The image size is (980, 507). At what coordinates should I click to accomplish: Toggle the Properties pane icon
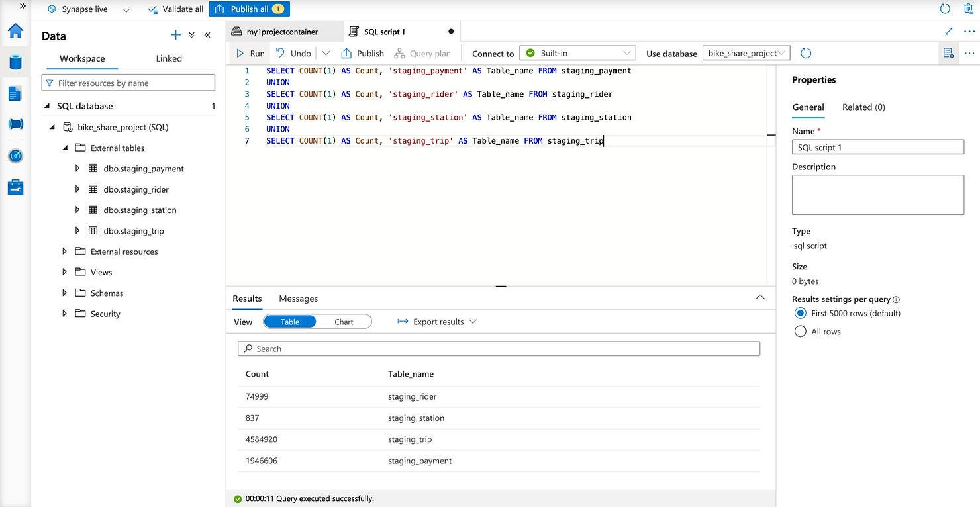[x=948, y=53]
